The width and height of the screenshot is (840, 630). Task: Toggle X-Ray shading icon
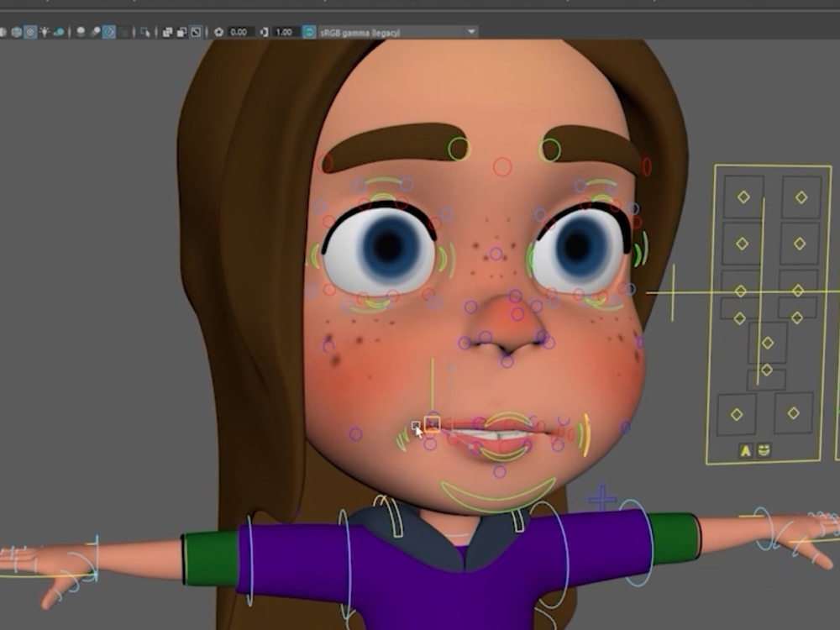[x=167, y=32]
